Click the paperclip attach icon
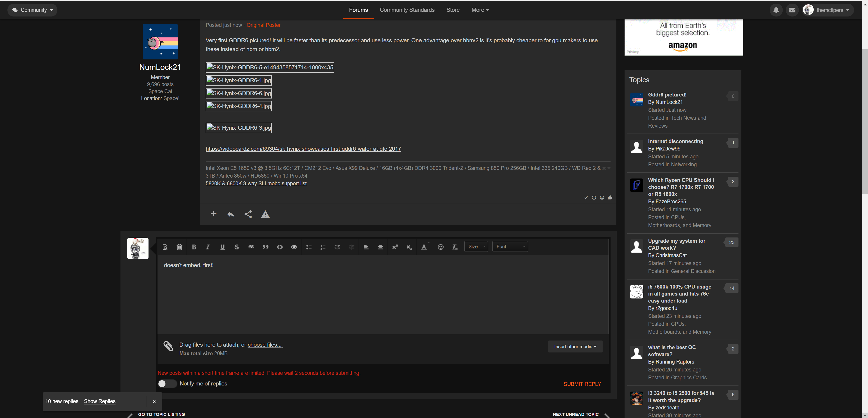The image size is (868, 418). point(168,346)
